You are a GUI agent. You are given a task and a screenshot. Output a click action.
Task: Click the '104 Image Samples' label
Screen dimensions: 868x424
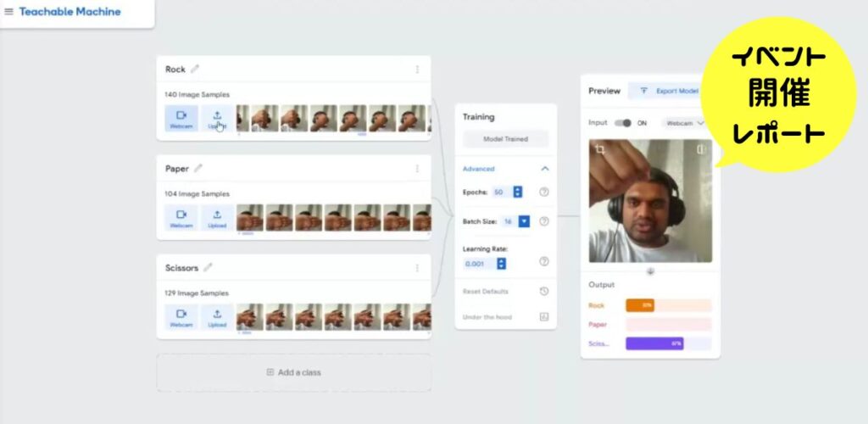[197, 193]
